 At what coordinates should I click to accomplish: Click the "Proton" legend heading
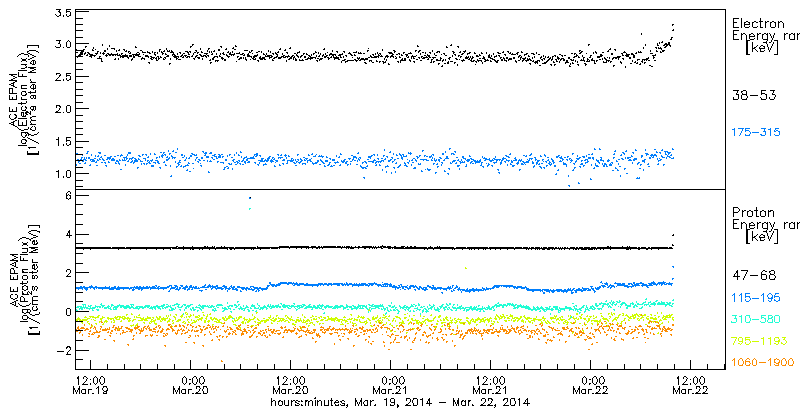(753, 212)
